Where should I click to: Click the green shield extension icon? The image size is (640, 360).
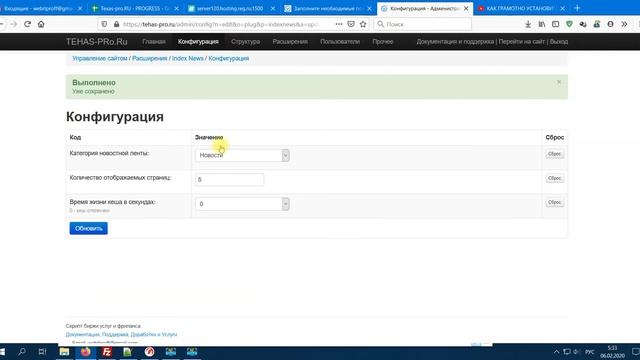pyautogui.click(x=569, y=24)
